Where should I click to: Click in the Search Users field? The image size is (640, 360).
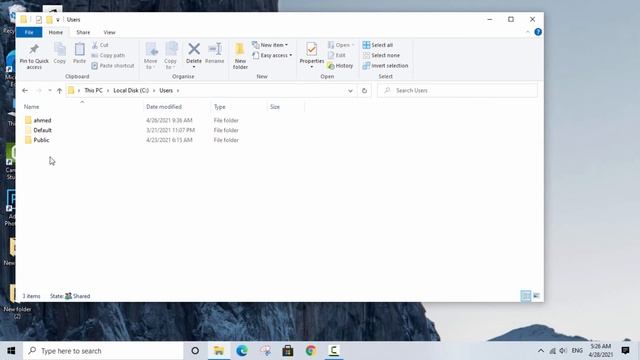(457, 91)
